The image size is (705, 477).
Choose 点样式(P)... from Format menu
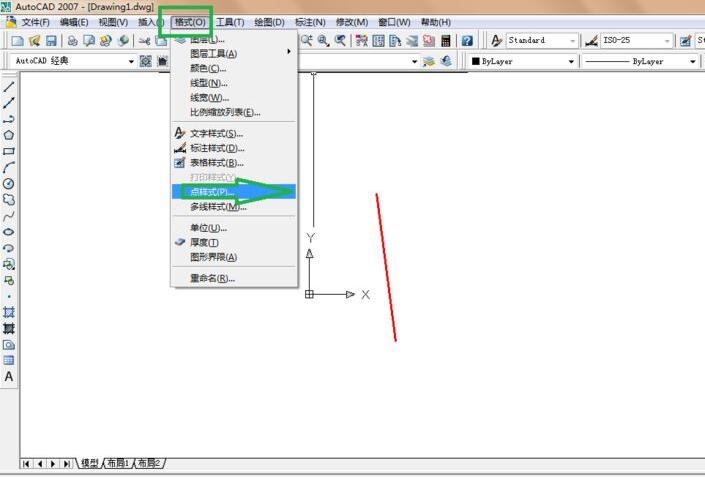pyautogui.click(x=234, y=192)
